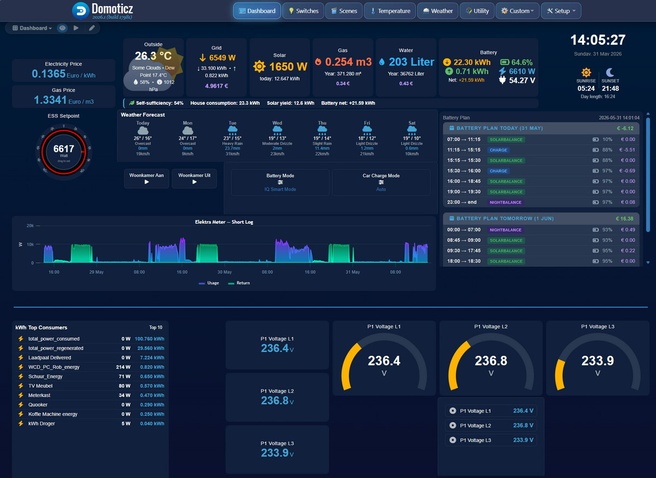Toggle the eye view-mode icon
Screen dimensions: 656x478
coord(62,28)
